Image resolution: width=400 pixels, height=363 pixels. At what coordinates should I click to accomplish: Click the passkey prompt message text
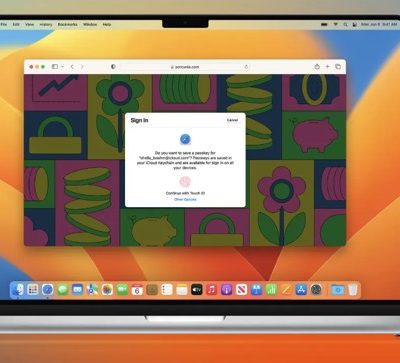[x=185, y=160]
